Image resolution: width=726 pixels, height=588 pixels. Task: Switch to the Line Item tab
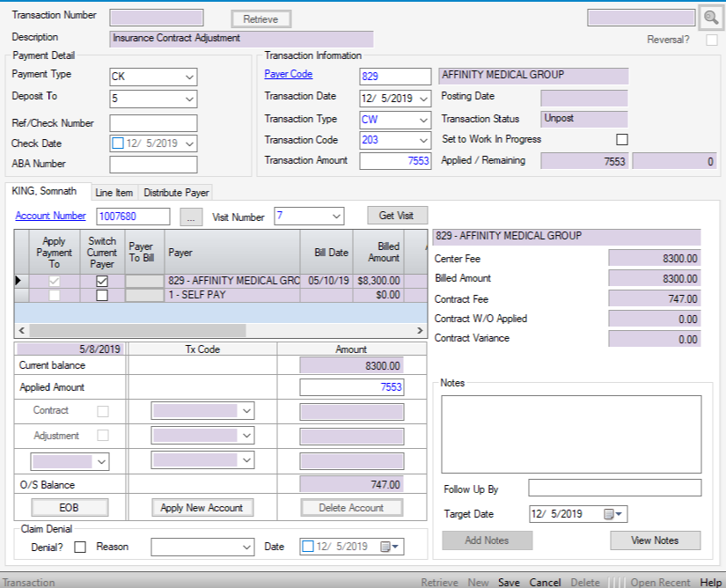pyautogui.click(x=114, y=193)
